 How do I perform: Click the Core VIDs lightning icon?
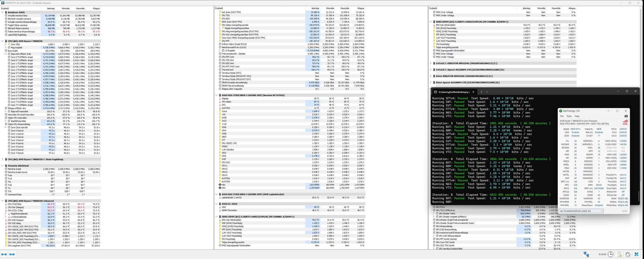click(9, 44)
